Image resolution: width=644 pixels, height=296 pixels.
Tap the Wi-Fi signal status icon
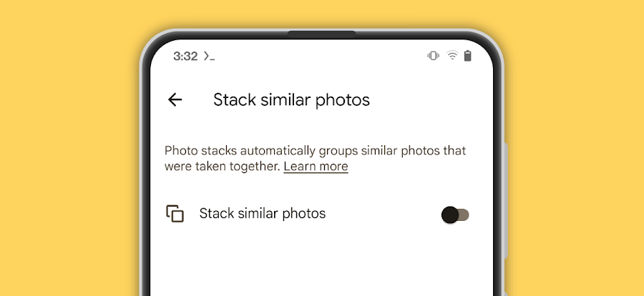[452, 56]
